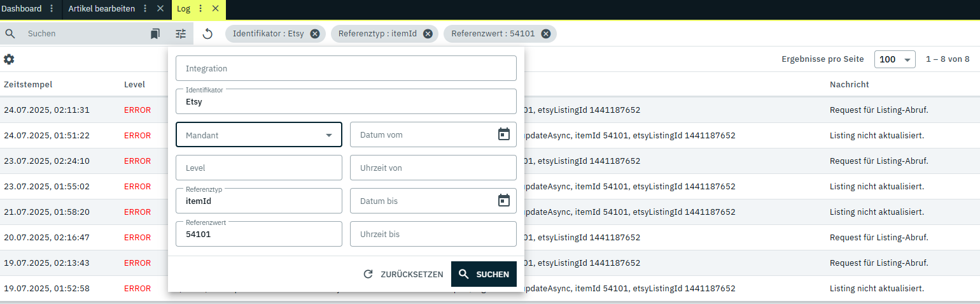Switch to Artikel bearbeiten tab

tap(102, 9)
